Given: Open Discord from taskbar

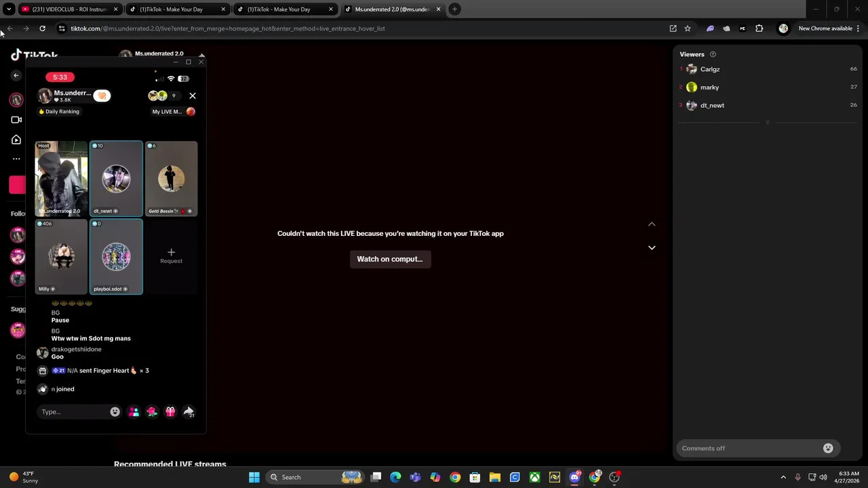Looking at the screenshot, I should coord(575,477).
